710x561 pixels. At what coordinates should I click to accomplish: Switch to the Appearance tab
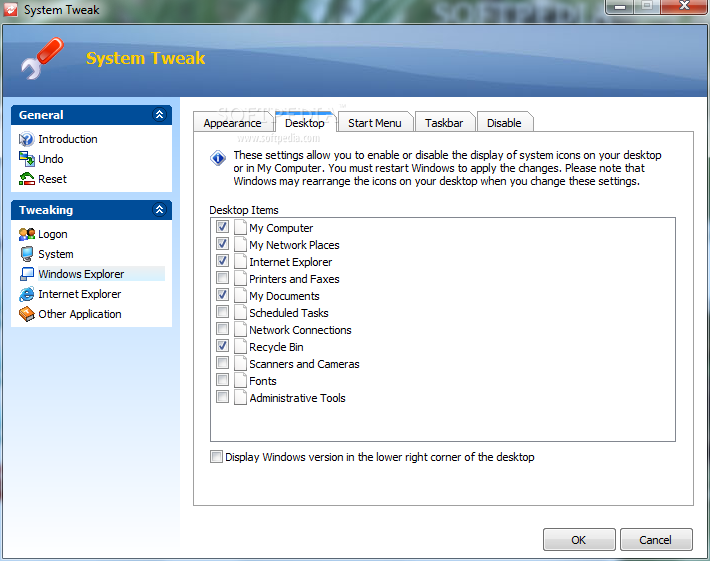[232, 123]
